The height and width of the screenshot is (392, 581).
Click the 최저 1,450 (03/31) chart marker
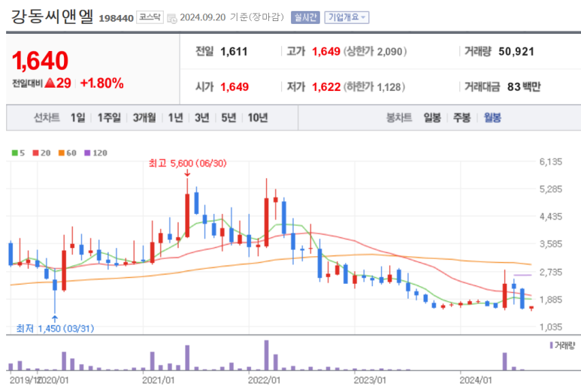(55, 328)
